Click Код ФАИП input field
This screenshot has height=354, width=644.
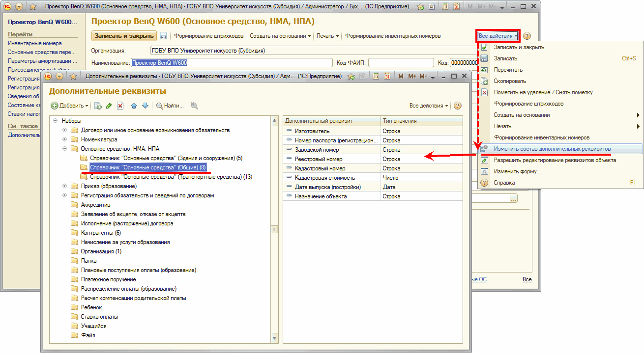pyautogui.click(x=401, y=63)
